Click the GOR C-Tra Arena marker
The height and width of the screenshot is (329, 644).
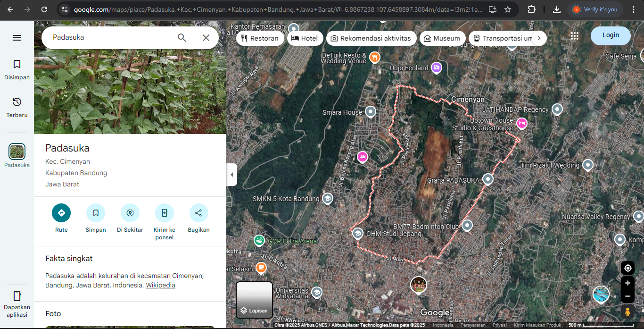click(x=259, y=241)
